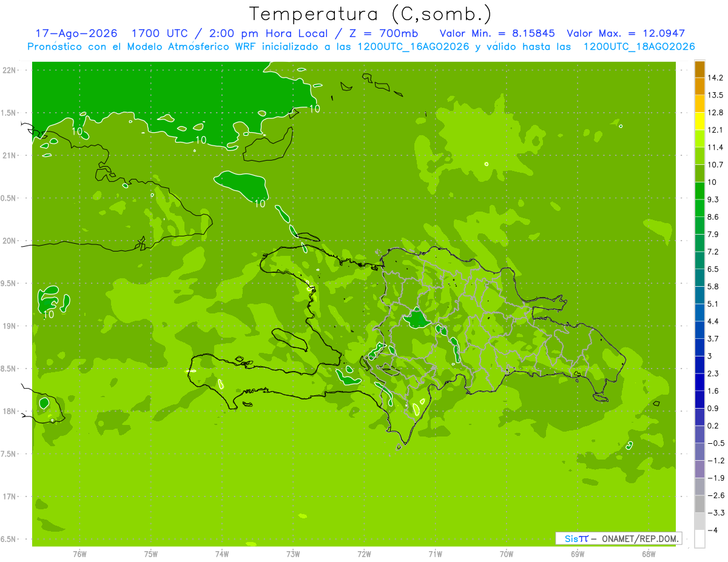Click the '0.9' legend value

pyautogui.click(x=713, y=408)
